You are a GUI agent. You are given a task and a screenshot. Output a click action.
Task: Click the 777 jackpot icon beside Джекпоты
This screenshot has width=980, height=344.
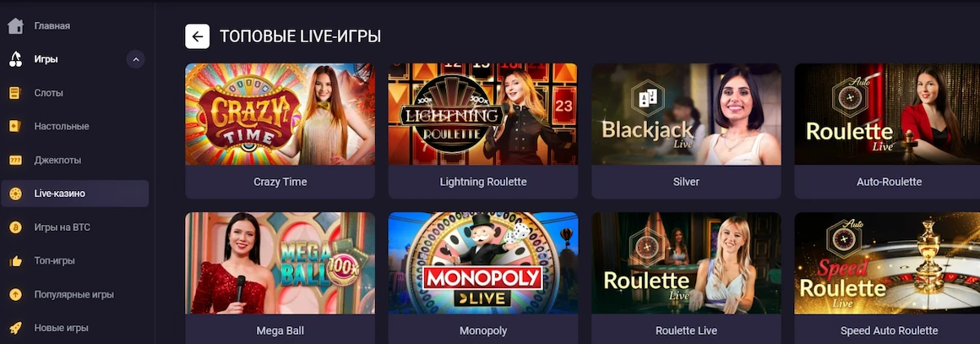[15, 160]
